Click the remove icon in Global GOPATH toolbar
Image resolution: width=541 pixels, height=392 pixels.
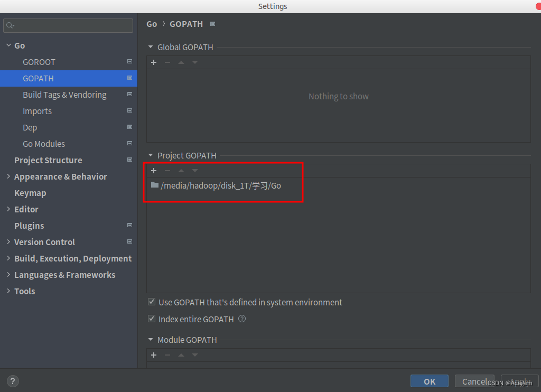tap(167, 62)
